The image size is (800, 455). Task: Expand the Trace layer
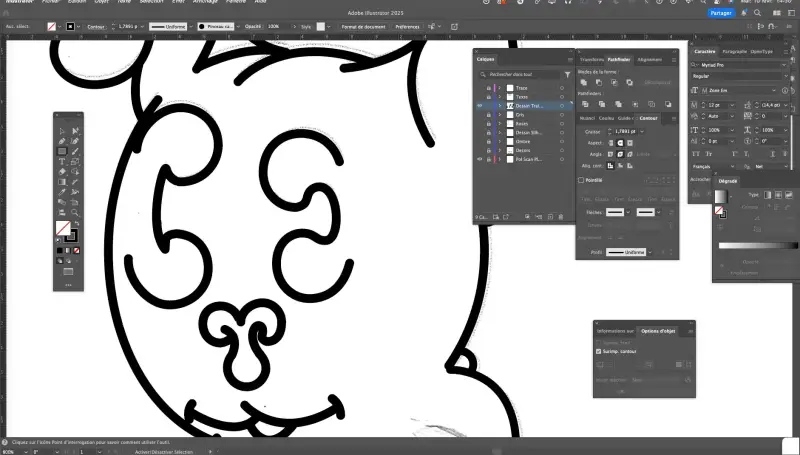pyautogui.click(x=500, y=88)
